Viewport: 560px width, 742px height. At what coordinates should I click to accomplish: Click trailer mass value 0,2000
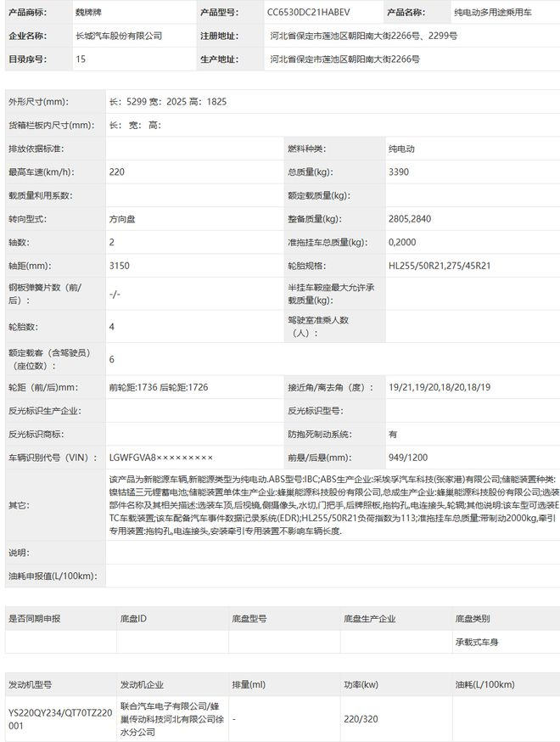coord(402,242)
